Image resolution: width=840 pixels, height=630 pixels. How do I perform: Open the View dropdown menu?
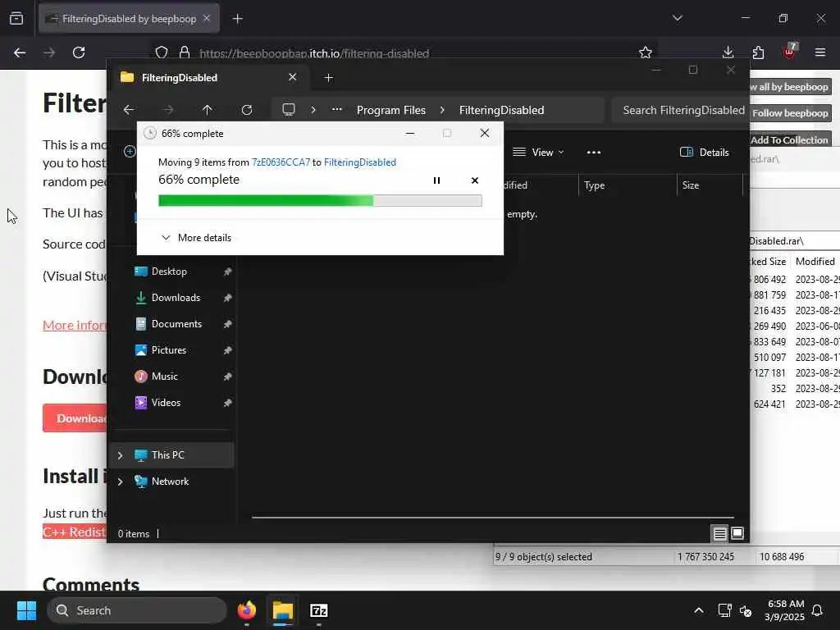coord(538,152)
